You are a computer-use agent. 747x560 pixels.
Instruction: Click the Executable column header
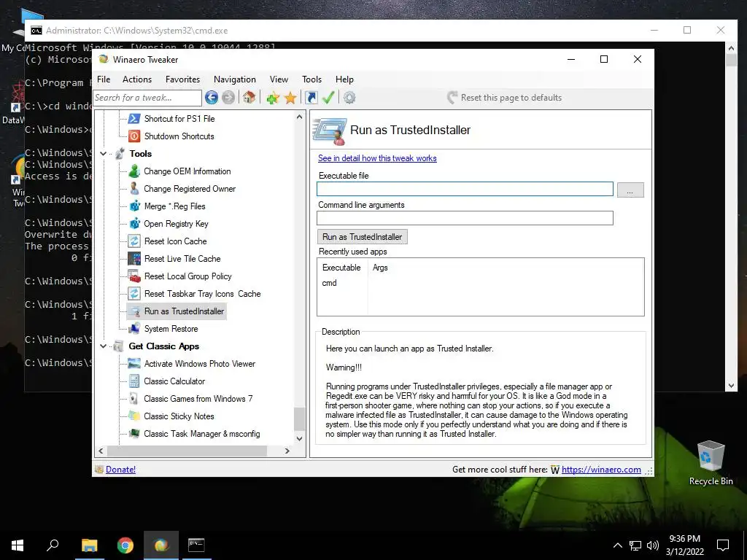pyautogui.click(x=341, y=268)
